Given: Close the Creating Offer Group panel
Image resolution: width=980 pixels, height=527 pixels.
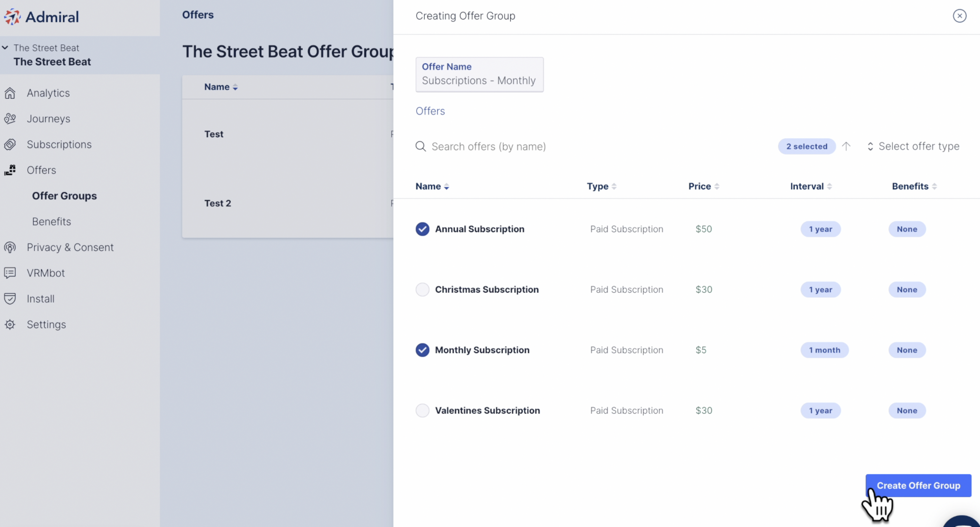Looking at the screenshot, I should (959, 16).
